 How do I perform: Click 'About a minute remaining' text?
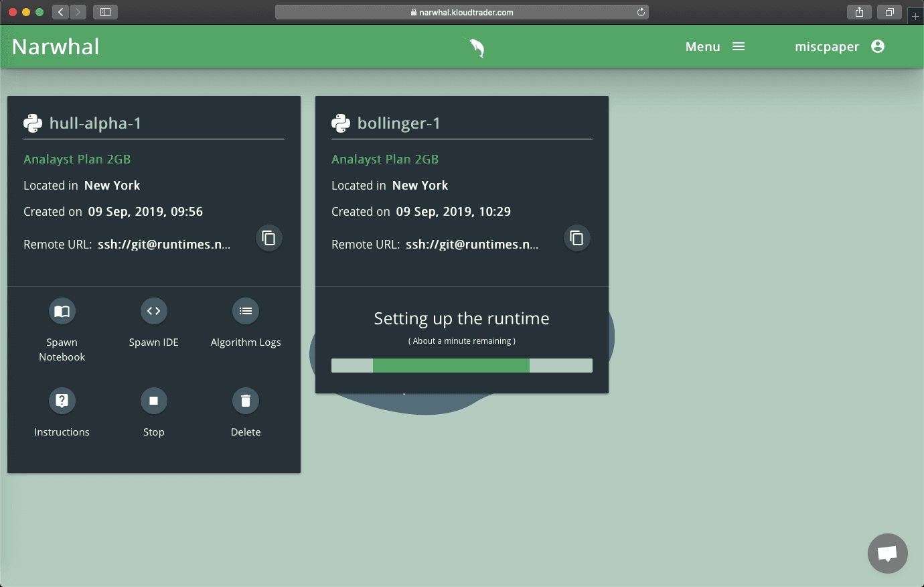click(x=462, y=341)
